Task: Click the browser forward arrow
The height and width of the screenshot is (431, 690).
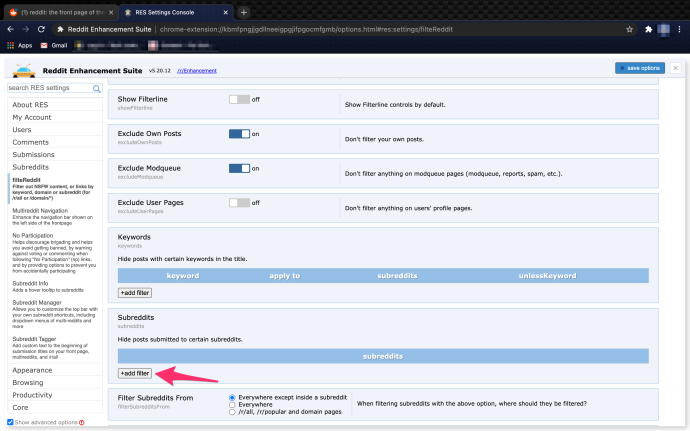Action: click(26, 29)
